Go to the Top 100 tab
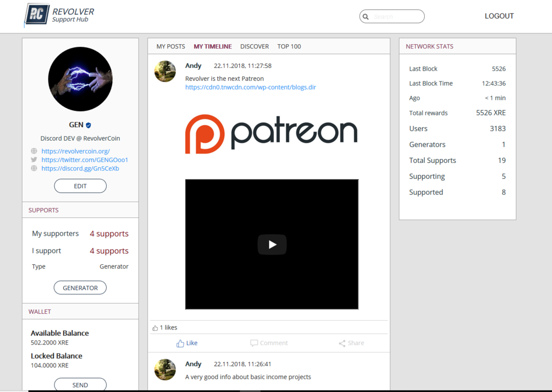Screen dimensions: 552x392 coord(289,46)
